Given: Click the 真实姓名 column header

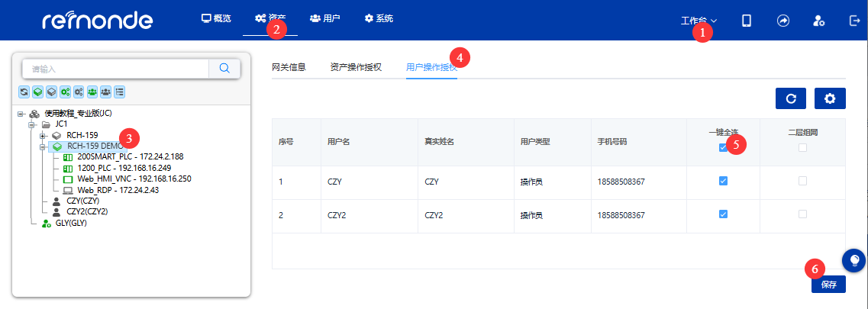Looking at the screenshot, I should 439,142.
